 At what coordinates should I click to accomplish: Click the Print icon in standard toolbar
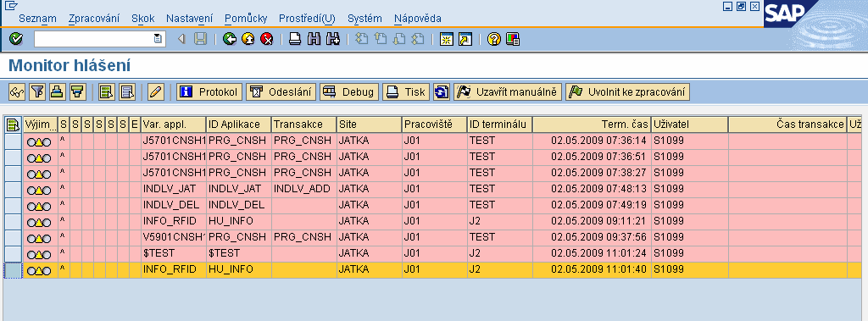pyautogui.click(x=295, y=39)
